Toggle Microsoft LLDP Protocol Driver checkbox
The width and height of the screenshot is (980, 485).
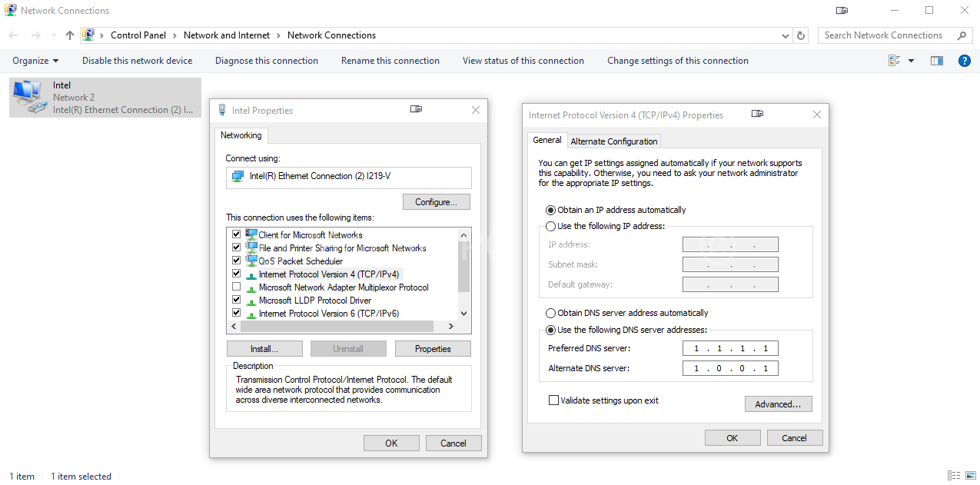(236, 300)
